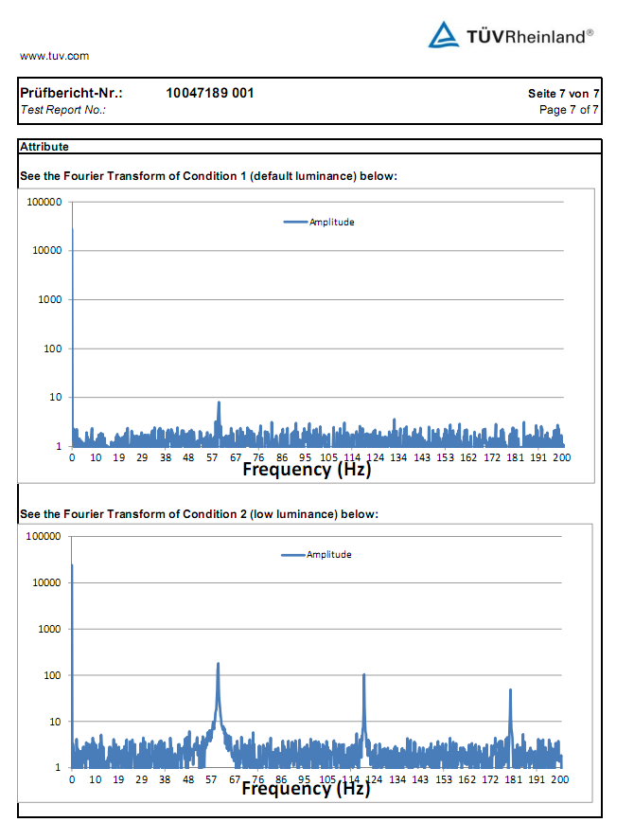This screenshot has height=840, width=634.
Task: Click the 1000 y-axis label in Condition 2 chart
Action: pos(49,629)
